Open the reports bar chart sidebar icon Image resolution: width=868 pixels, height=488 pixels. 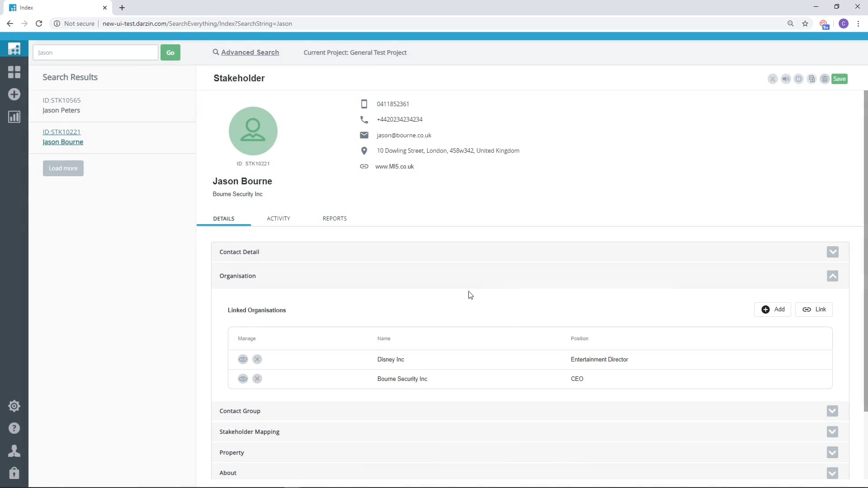click(14, 117)
